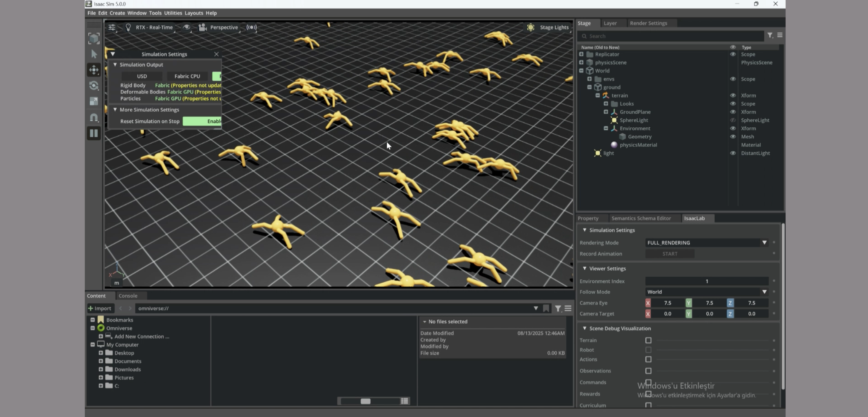This screenshot has width=868, height=417.
Task: Click the Scale tool icon
Action: point(94,101)
